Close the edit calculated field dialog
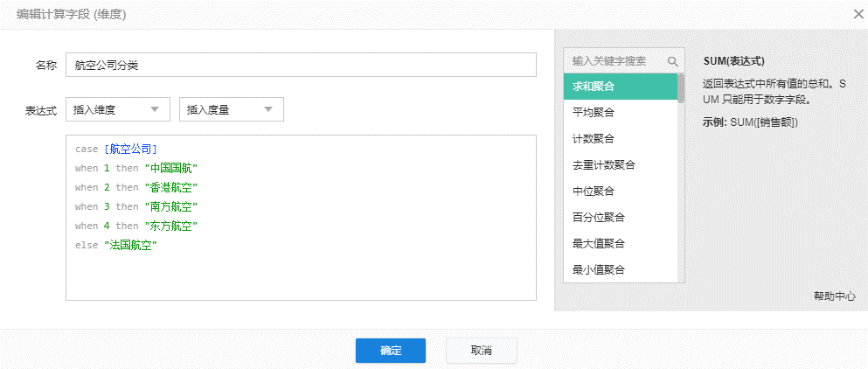 857,13
